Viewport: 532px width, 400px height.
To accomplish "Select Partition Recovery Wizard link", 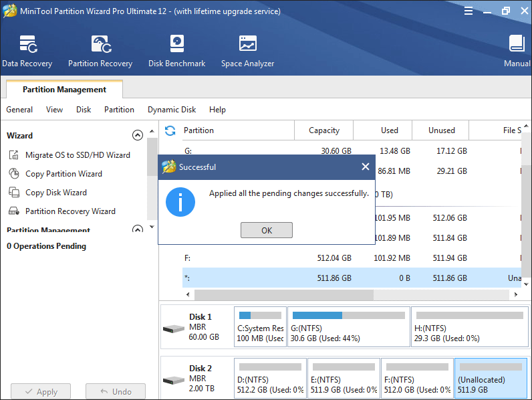I will [70, 211].
